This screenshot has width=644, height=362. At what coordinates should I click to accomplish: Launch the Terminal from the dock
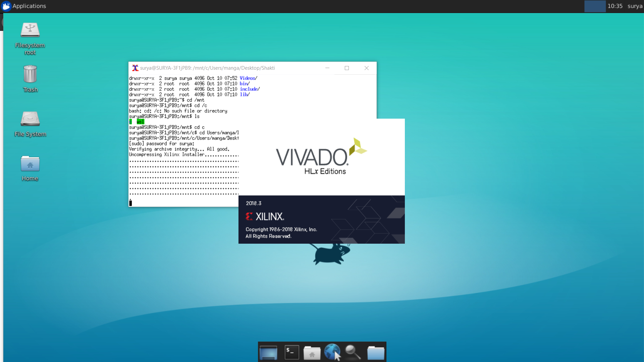(292, 352)
